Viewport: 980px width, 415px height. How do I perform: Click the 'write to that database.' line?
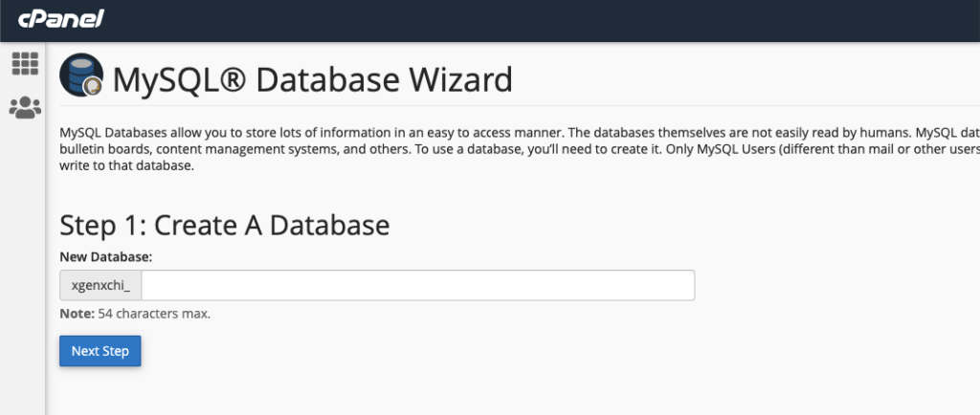(x=126, y=165)
